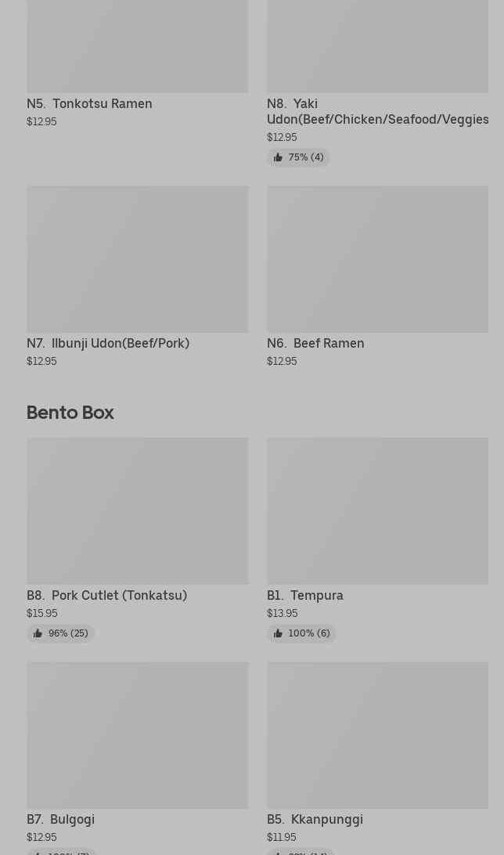
Task: Select the N6. Beef Ramen title
Action: 315,343
